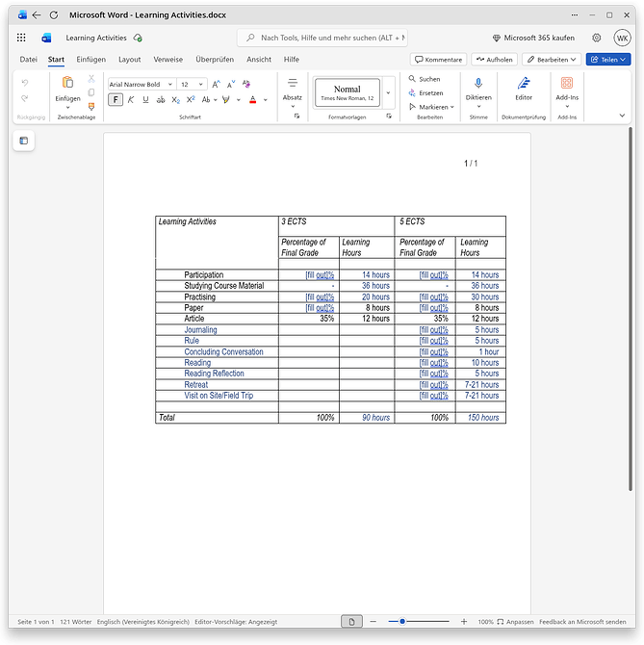
Task: Open the Hilfe tab
Action: (x=291, y=60)
